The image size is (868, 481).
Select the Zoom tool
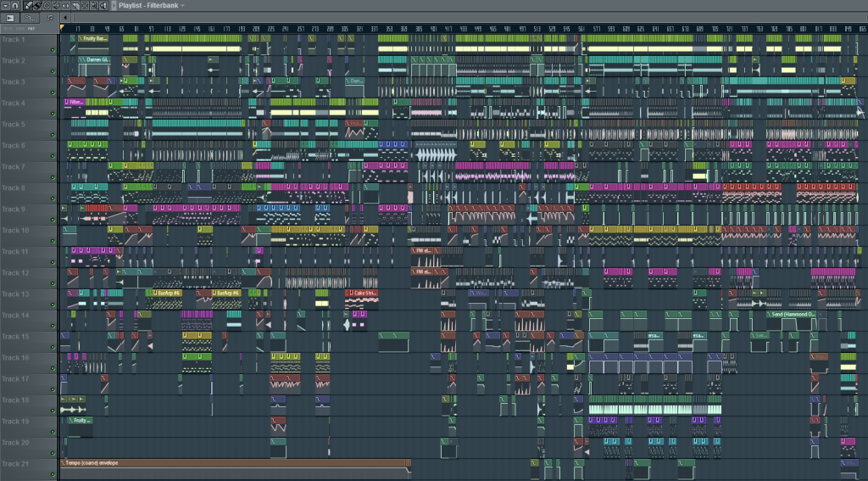click(94, 6)
